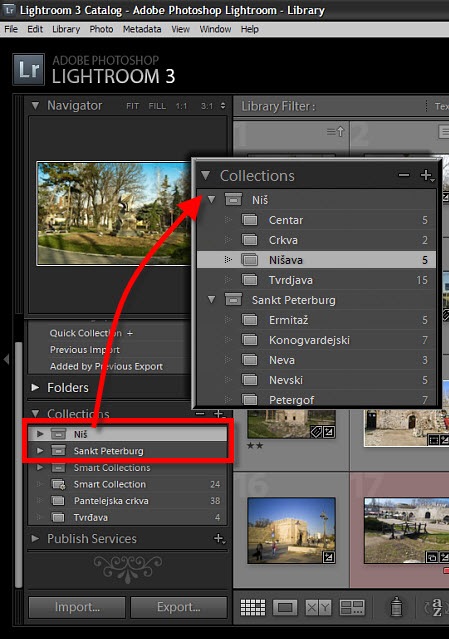Open the Metadata menu
449x639 pixels.
142,29
